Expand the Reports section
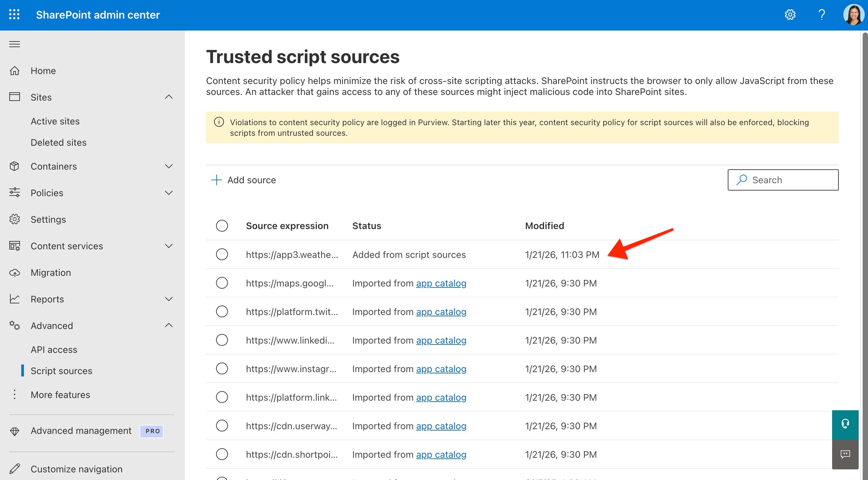This screenshot has width=868, height=480. (x=169, y=299)
